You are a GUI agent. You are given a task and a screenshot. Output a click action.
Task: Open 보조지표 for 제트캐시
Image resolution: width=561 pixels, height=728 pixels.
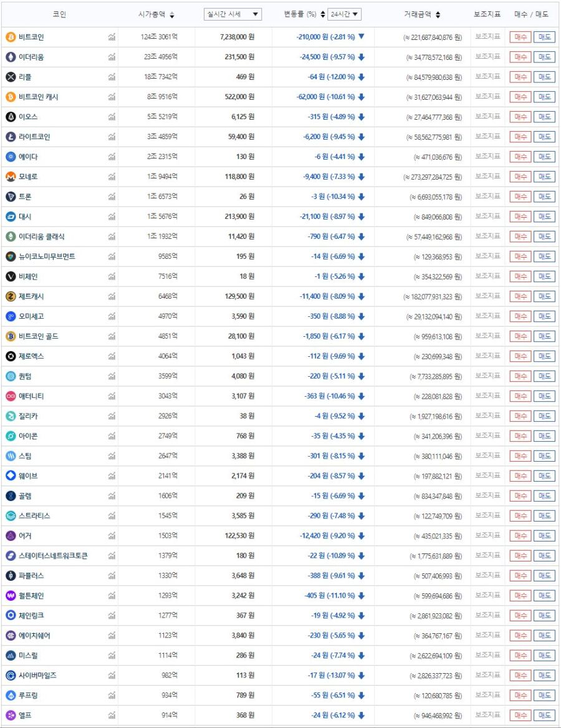pyautogui.click(x=487, y=296)
